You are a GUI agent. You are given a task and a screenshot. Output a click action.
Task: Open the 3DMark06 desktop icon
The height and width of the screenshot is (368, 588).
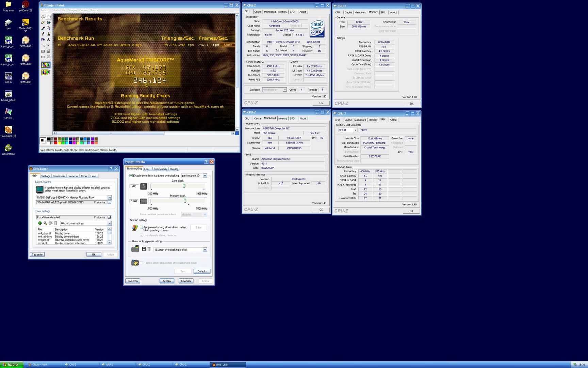pos(26,77)
